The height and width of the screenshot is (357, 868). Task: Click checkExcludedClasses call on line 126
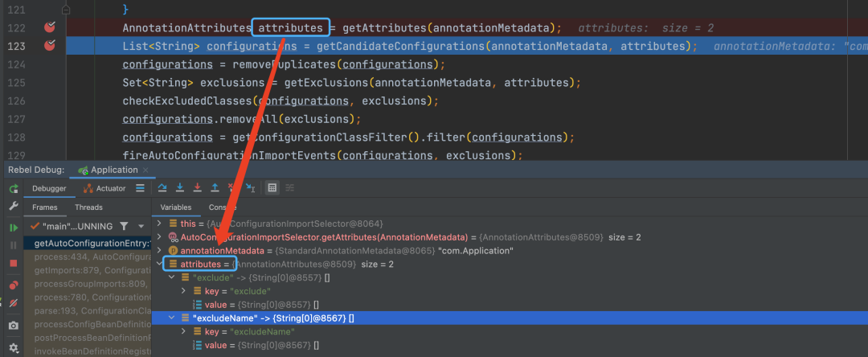(x=187, y=101)
